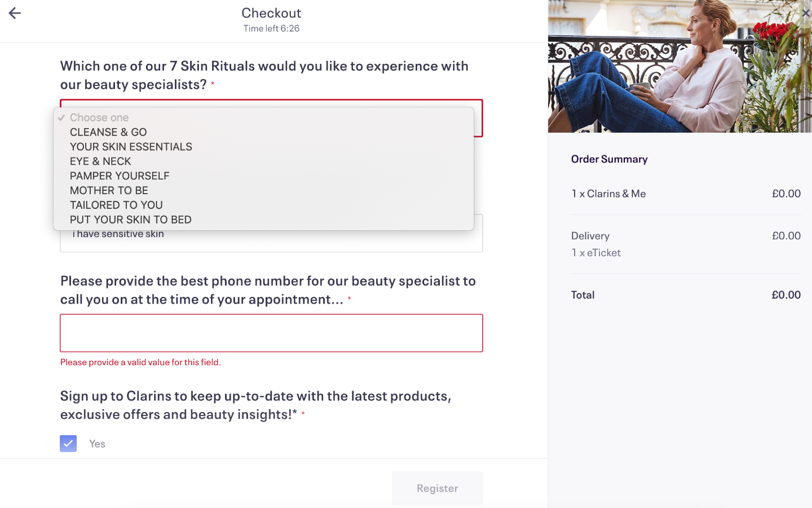Click the Checkout page title
Screen dimensions: 812x508
coord(271,13)
